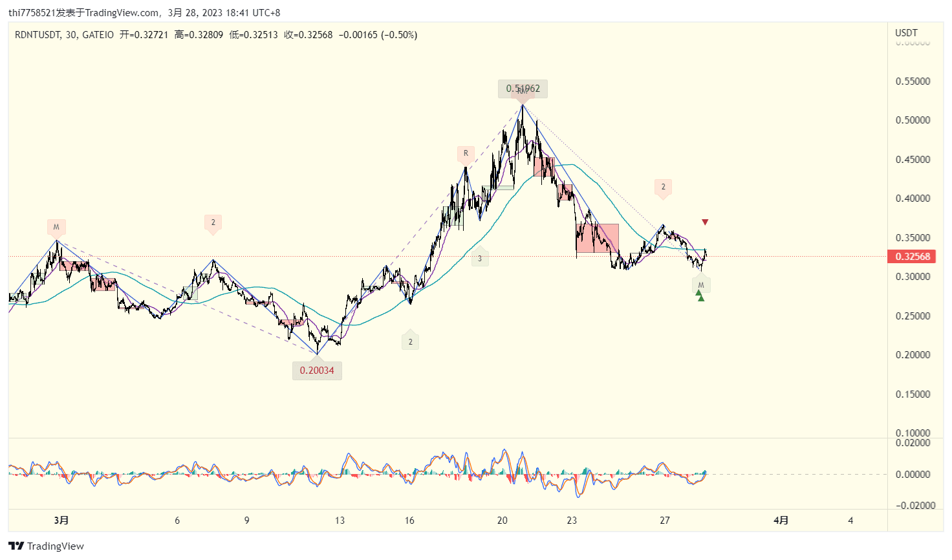Click the 开=0.32721 open value in header

click(144, 35)
